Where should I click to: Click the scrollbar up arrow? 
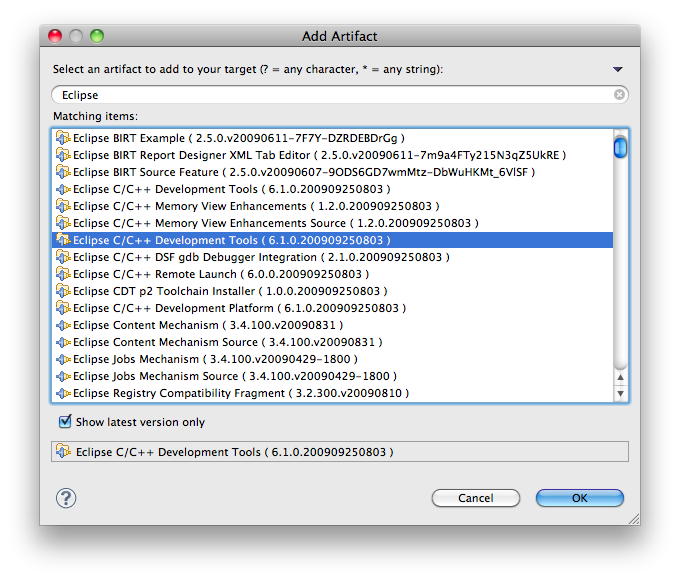point(621,377)
